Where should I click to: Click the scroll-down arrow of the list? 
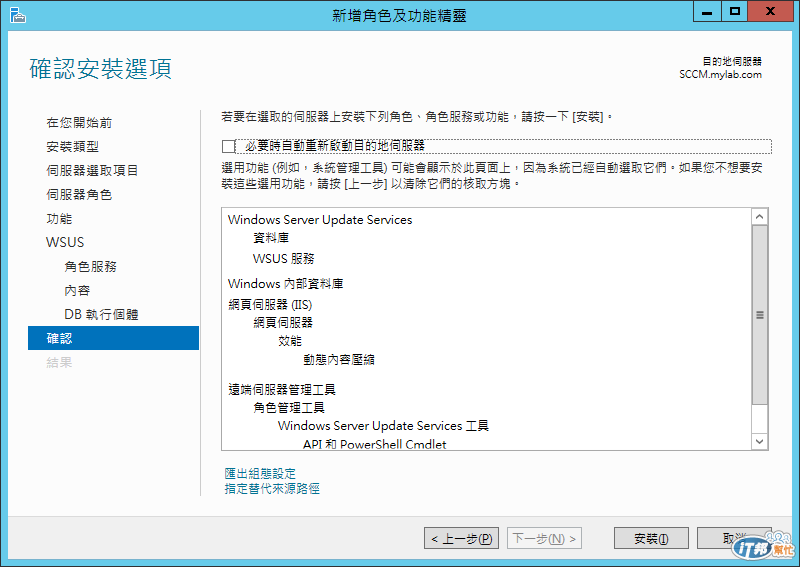(759, 441)
